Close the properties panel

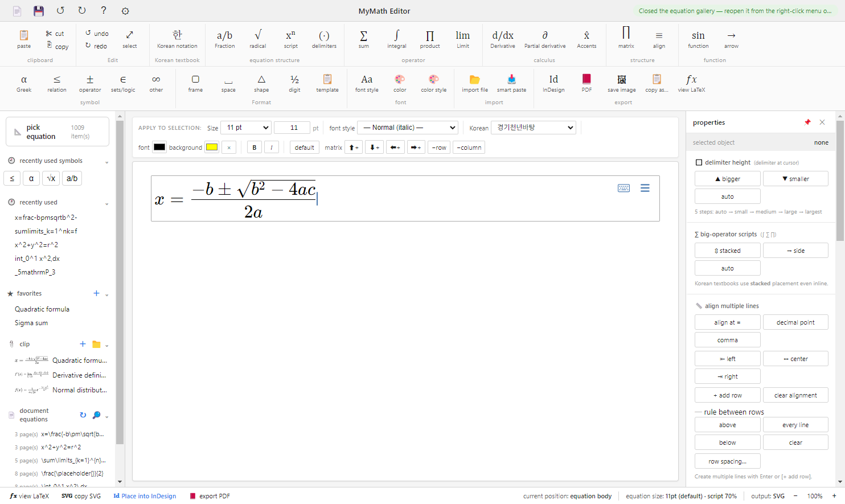(822, 122)
